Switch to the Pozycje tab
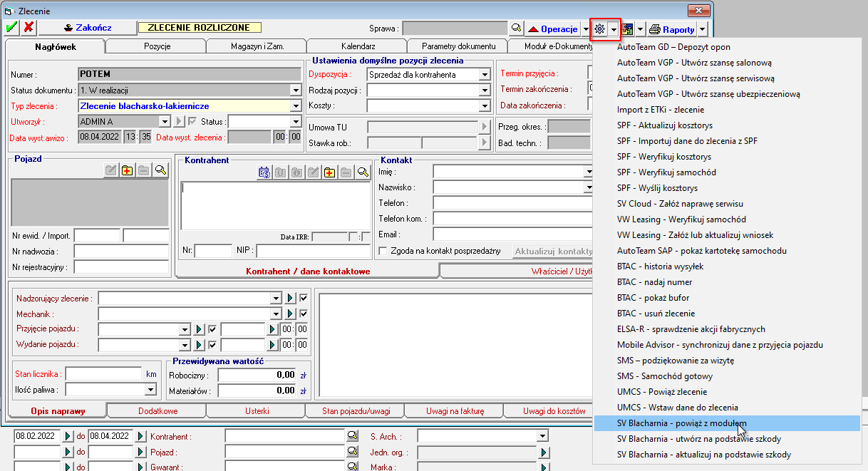The image size is (868, 471). tap(156, 46)
